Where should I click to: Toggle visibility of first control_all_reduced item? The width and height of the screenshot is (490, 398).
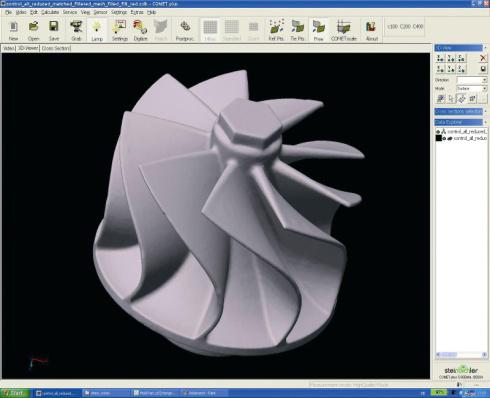click(x=438, y=132)
